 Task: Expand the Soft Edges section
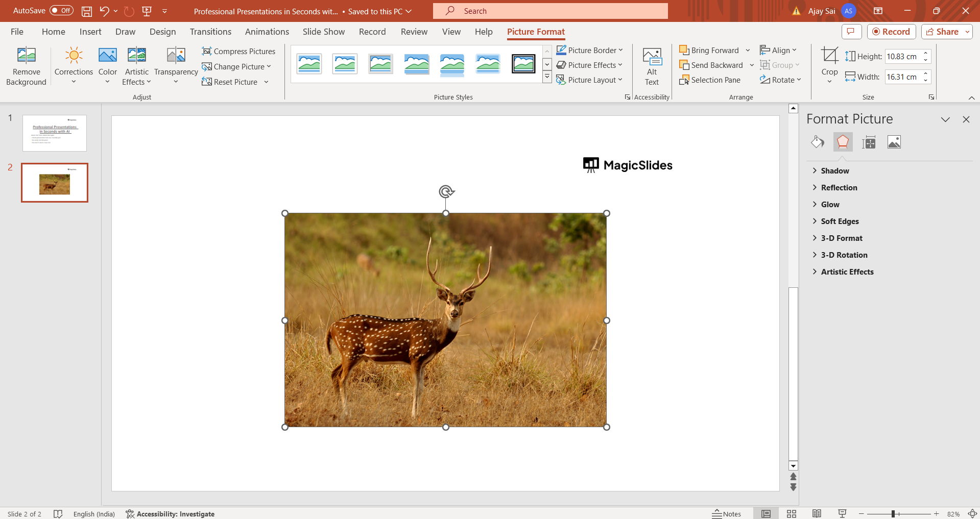pos(839,221)
